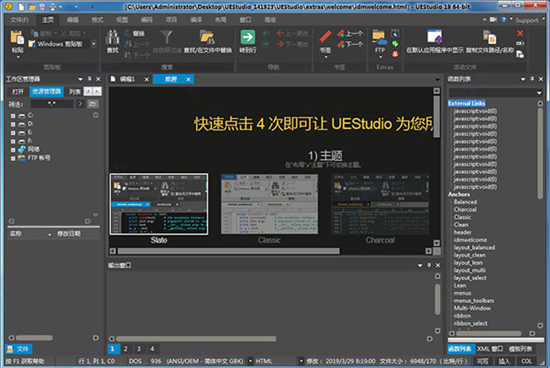This screenshot has height=368, width=550.
Task: Open the workspace manager panel menu arrow
Action: coord(80,79)
